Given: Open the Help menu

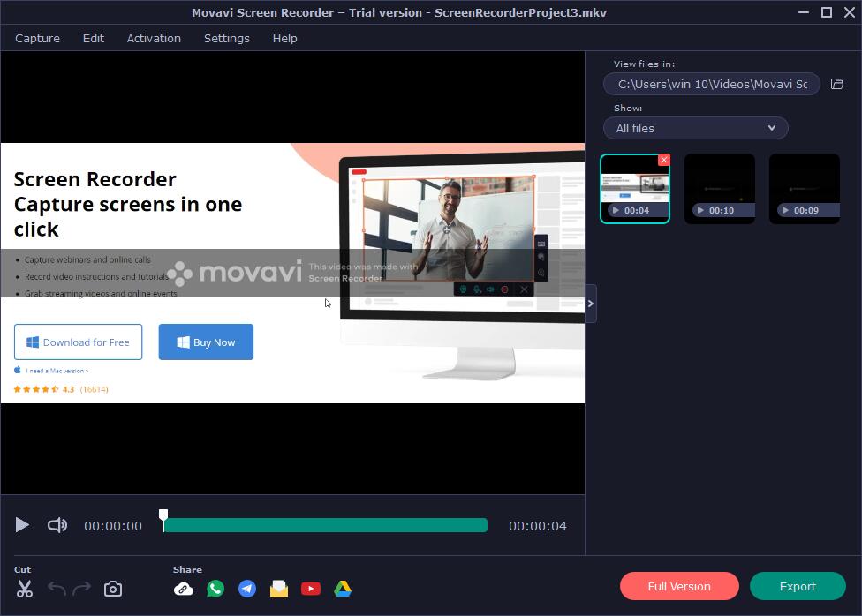Looking at the screenshot, I should coord(284,39).
